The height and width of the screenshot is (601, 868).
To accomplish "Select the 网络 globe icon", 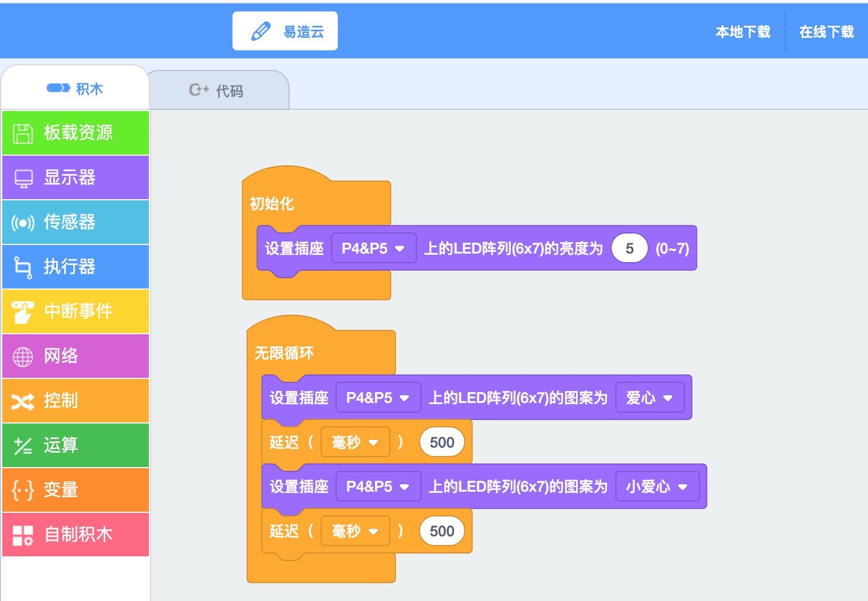I will point(23,357).
